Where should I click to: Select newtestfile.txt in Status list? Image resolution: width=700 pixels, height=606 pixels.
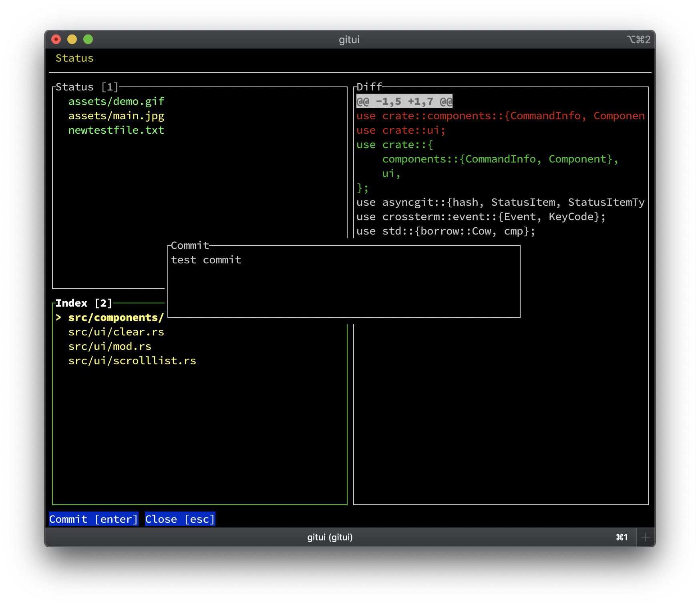[116, 130]
